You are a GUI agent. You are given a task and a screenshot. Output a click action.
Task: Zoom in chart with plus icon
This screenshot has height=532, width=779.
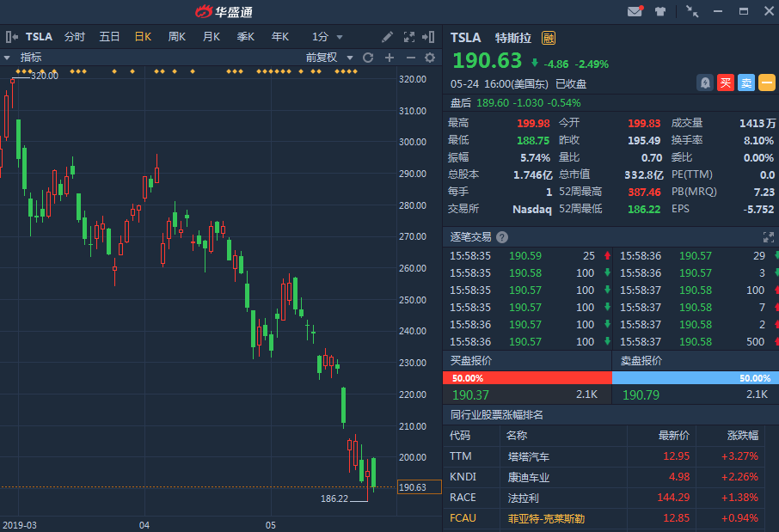pos(389,58)
